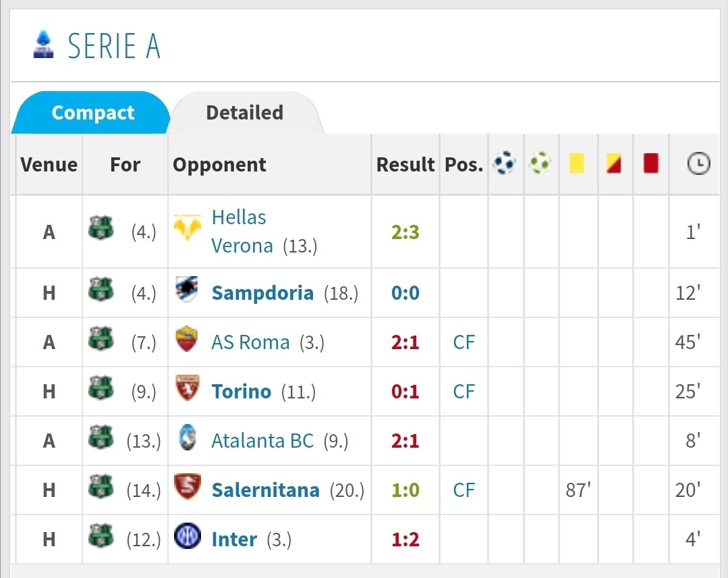The width and height of the screenshot is (728, 578).
Task: Click the CF position in AS Roma row
Action: [464, 342]
